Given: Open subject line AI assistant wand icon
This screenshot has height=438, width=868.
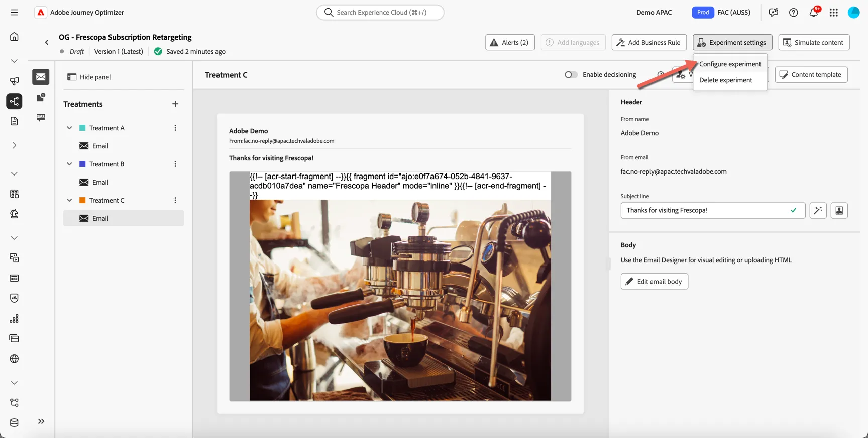Looking at the screenshot, I should tap(818, 210).
